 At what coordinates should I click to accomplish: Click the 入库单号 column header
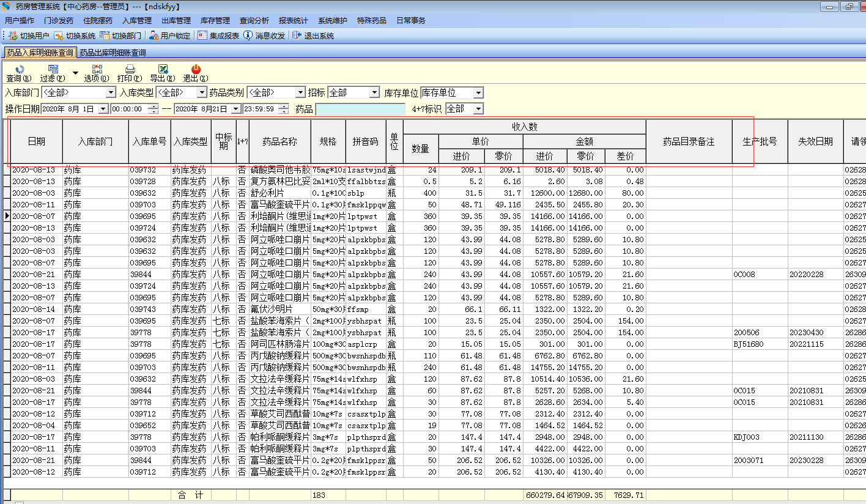tap(150, 141)
